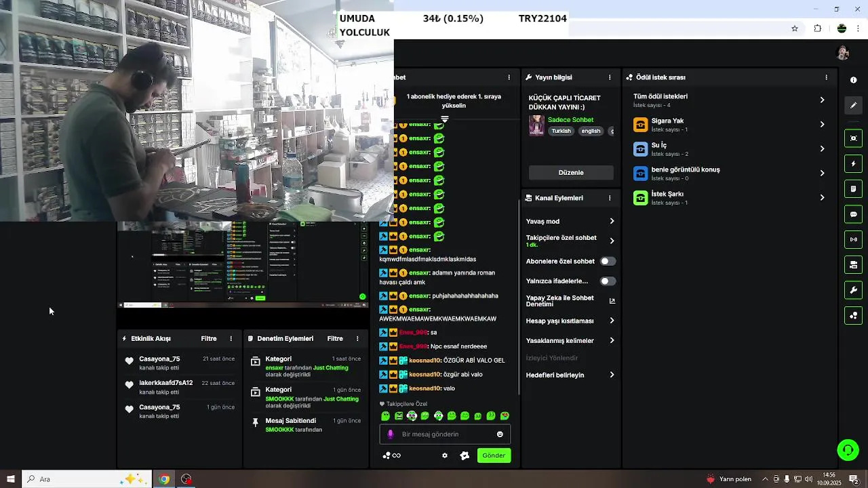Image resolution: width=868 pixels, height=488 pixels.
Task: Open the Kanal Eylemleri three-dot menu
Action: [x=610, y=198]
